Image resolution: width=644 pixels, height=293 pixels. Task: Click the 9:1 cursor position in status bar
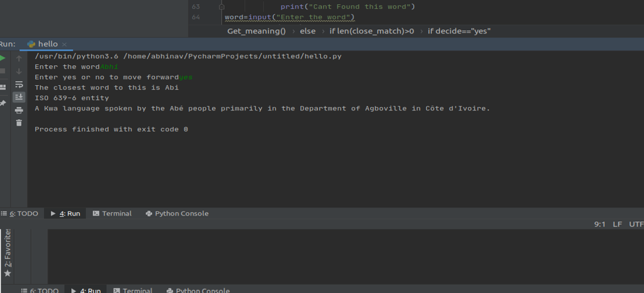[x=600, y=224]
